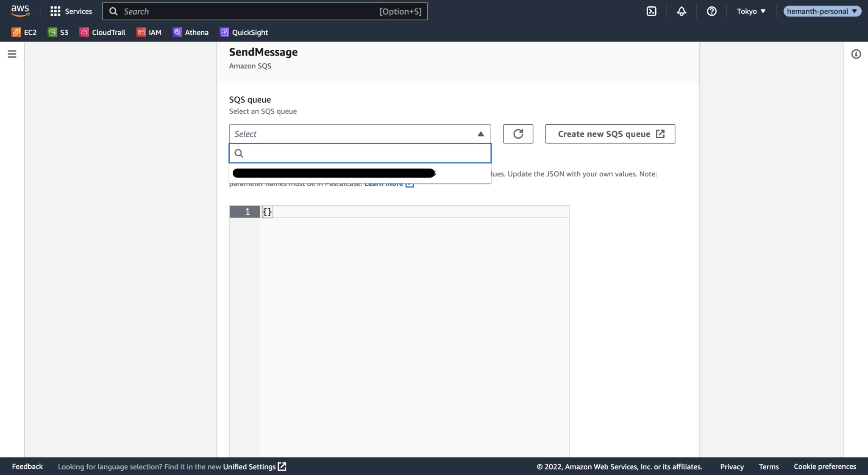Follow the Learn more link
The height and width of the screenshot is (475, 868).
pyautogui.click(x=384, y=183)
